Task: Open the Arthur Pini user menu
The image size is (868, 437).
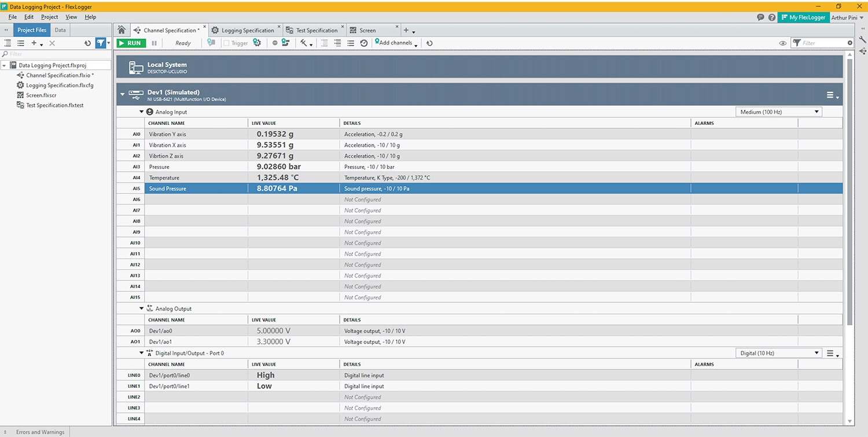Action: tap(847, 17)
